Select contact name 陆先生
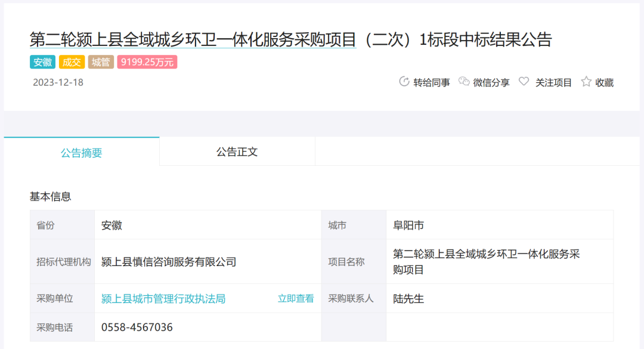This screenshot has width=644, height=349. click(x=408, y=299)
